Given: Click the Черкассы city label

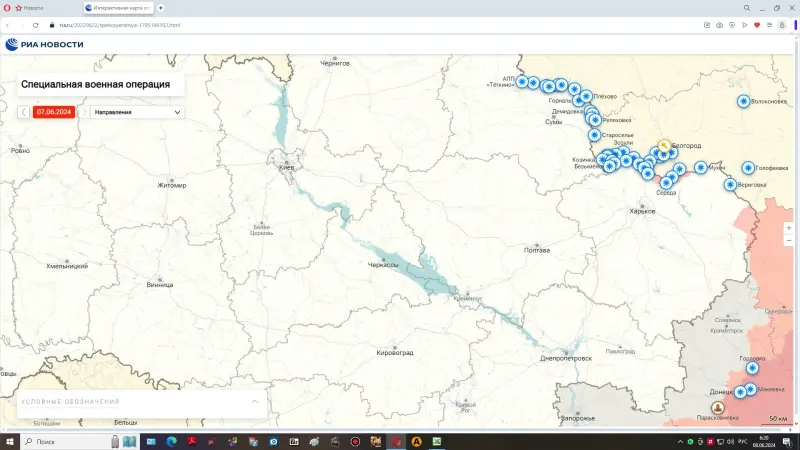Looking at the screenshot, I should pos(383,265).
